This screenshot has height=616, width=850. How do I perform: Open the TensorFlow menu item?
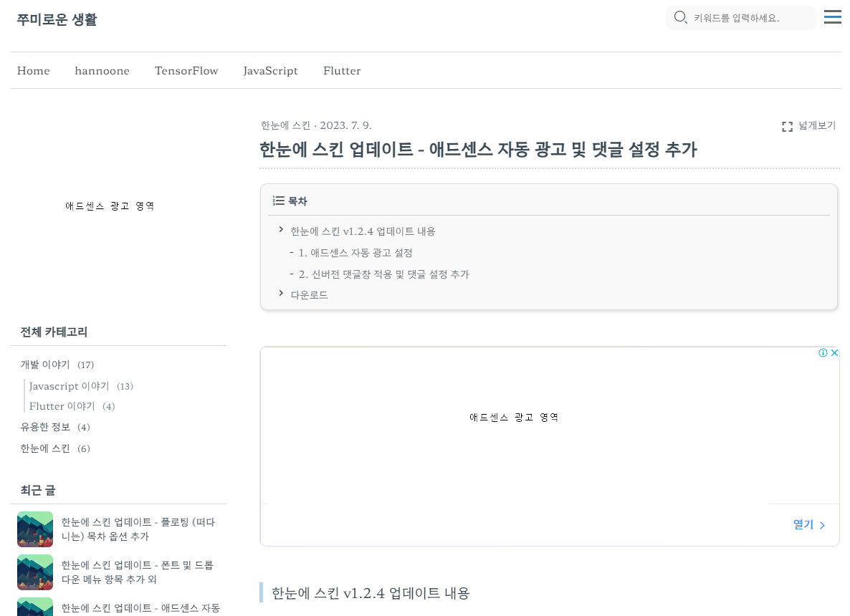pyautogui.click(x=186, y=70)
